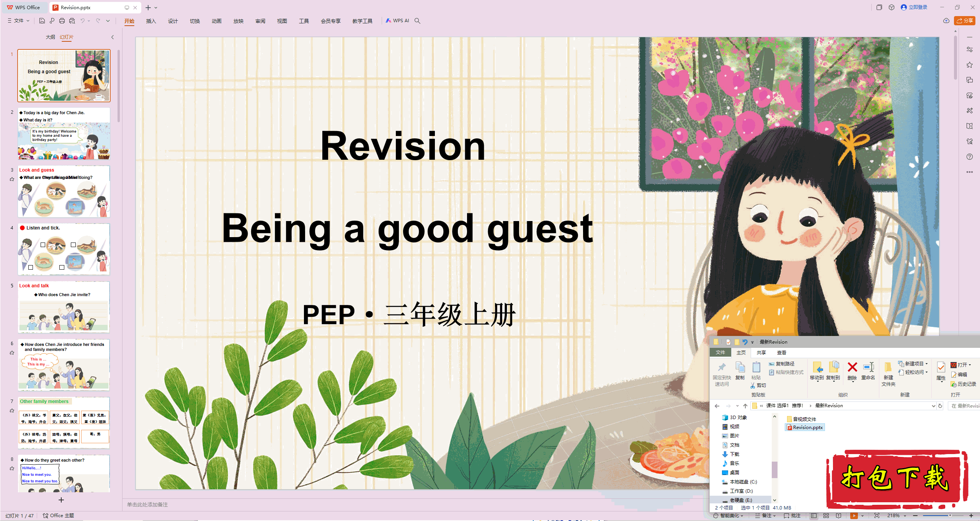Click the orange 分享 share button

964,21
